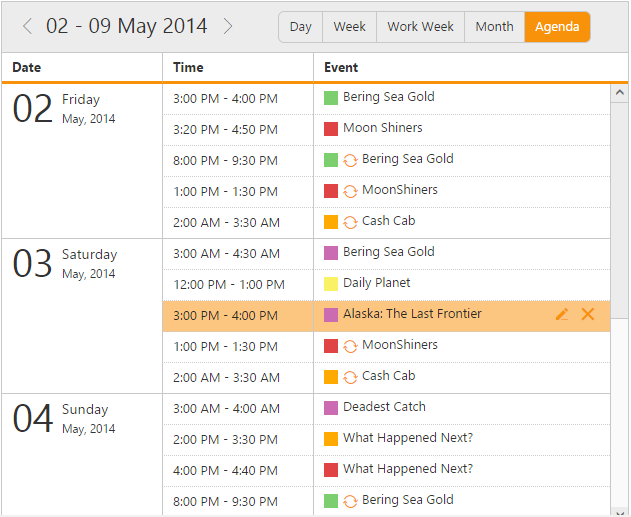Click recurrence icon on Saturday Cash Cab event
631x517 pixels.
coord(350,377)
